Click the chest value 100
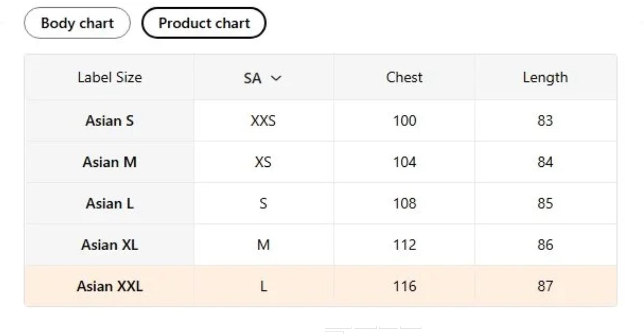This screenshot has height=334, width=644. 404,121
